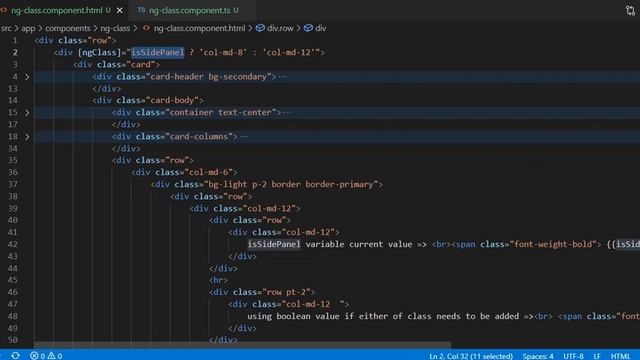640x360 pixels.
Task: Click Ln 2, Col 32 cursor position indicator
Action: point(471,356)
